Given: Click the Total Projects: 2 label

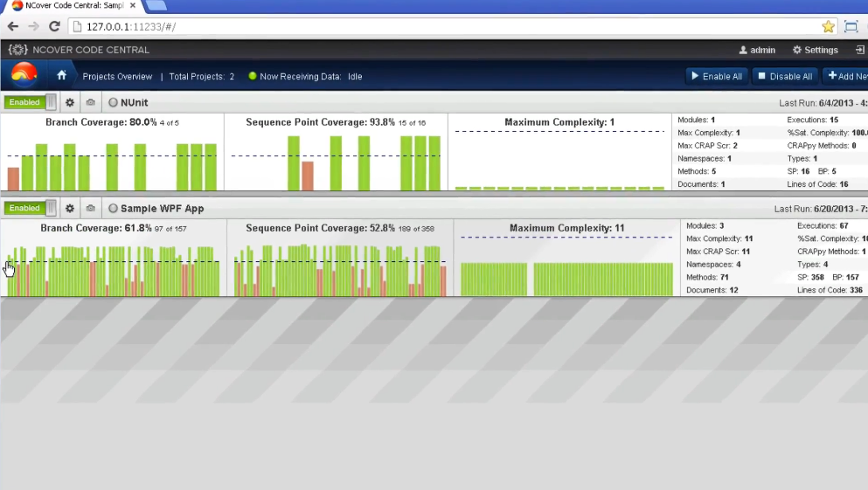Looking at the screenshot, I should click(202, 76).
